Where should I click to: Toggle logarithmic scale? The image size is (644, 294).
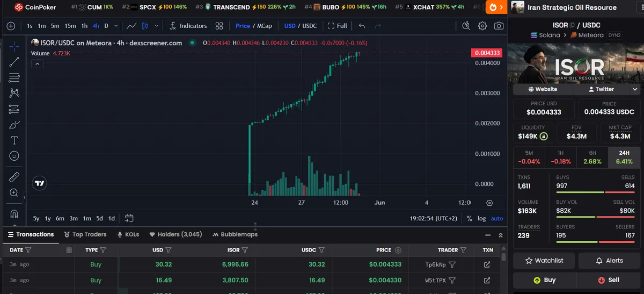pos(481,218)
